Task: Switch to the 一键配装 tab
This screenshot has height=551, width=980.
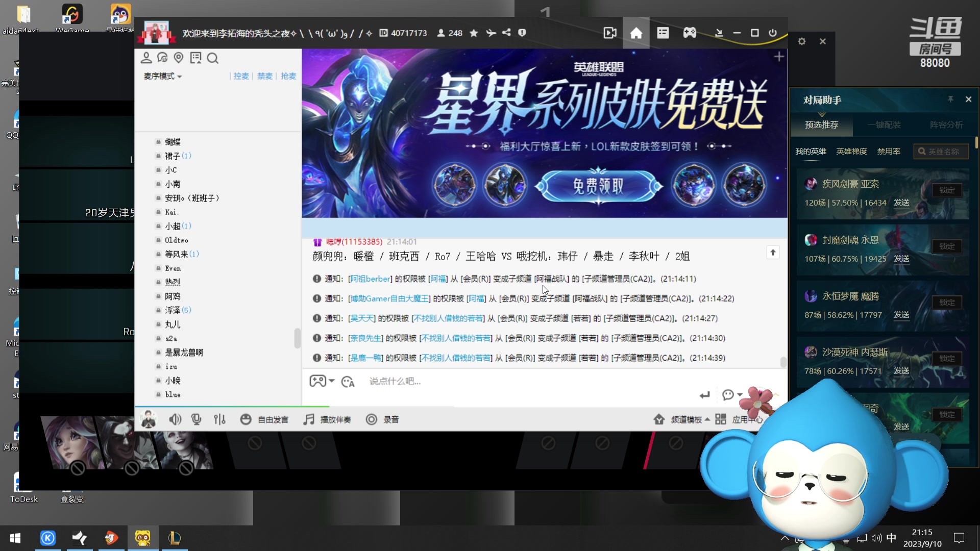Action: (x=885, y=124)
